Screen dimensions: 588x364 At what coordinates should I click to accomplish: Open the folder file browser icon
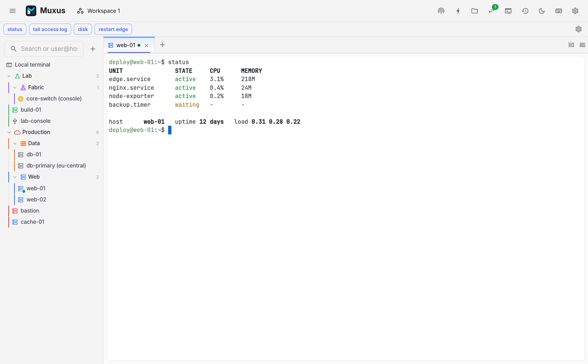[475, 11]
